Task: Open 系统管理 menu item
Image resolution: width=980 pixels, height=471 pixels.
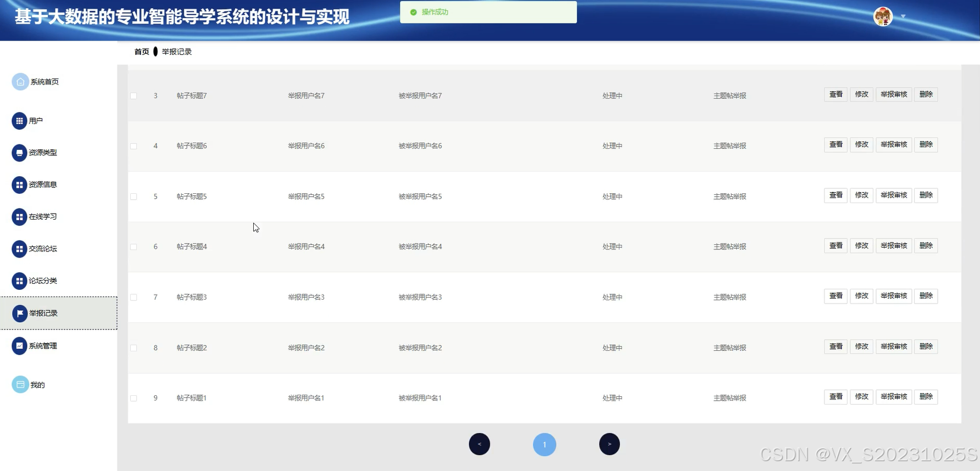Action: (x=43, y=346)
